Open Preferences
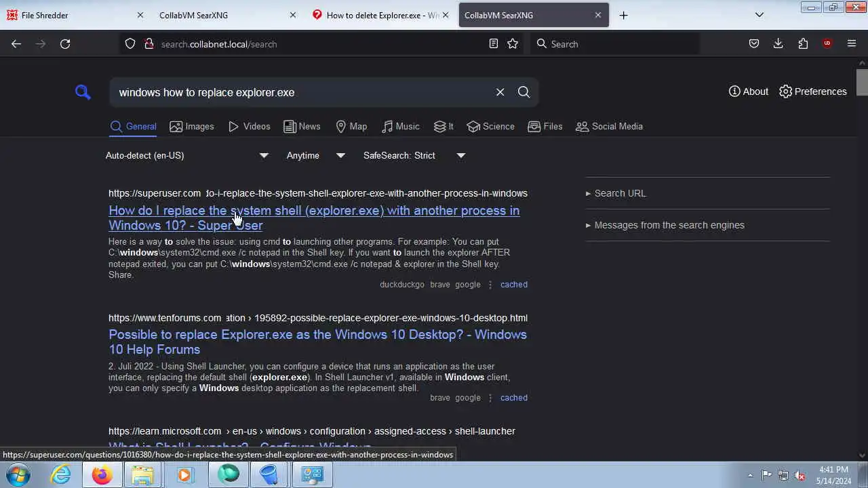868x488 pixels. click(813, 91)
